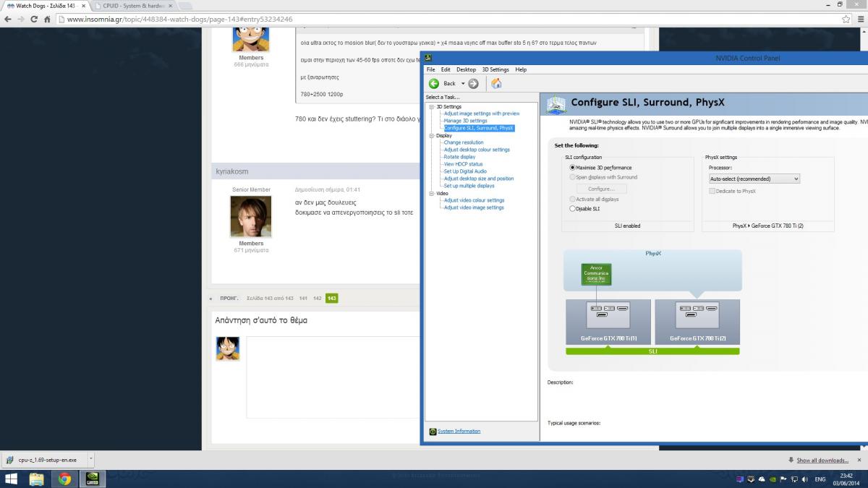Open the 3D Settings menu in the menu bar
The image size is (868, 488).
coord(495,69)
